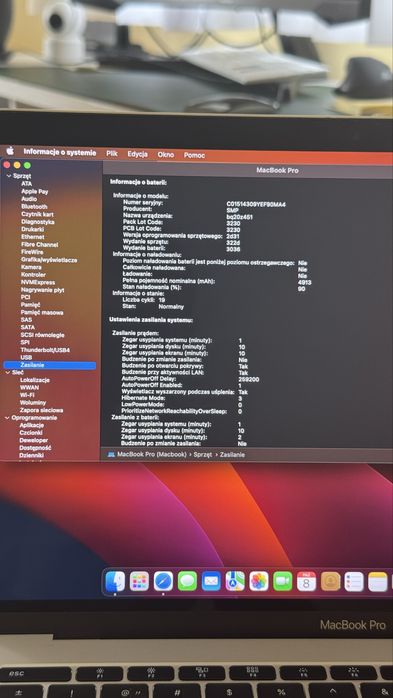Select WWAN in the sidebar
The width and height of the screenshot is (393, 698).
(29, 388)
